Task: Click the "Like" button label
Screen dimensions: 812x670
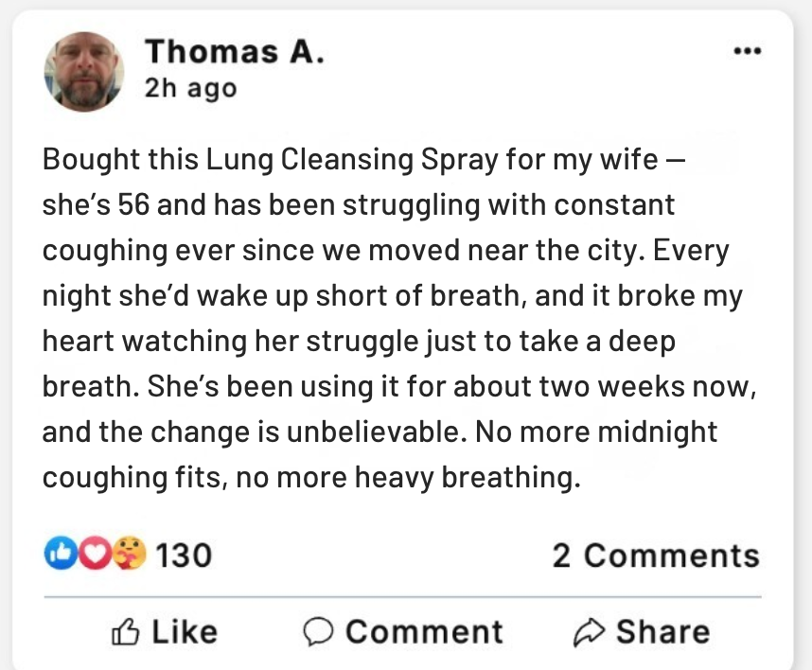Action: tap(184, 631)
